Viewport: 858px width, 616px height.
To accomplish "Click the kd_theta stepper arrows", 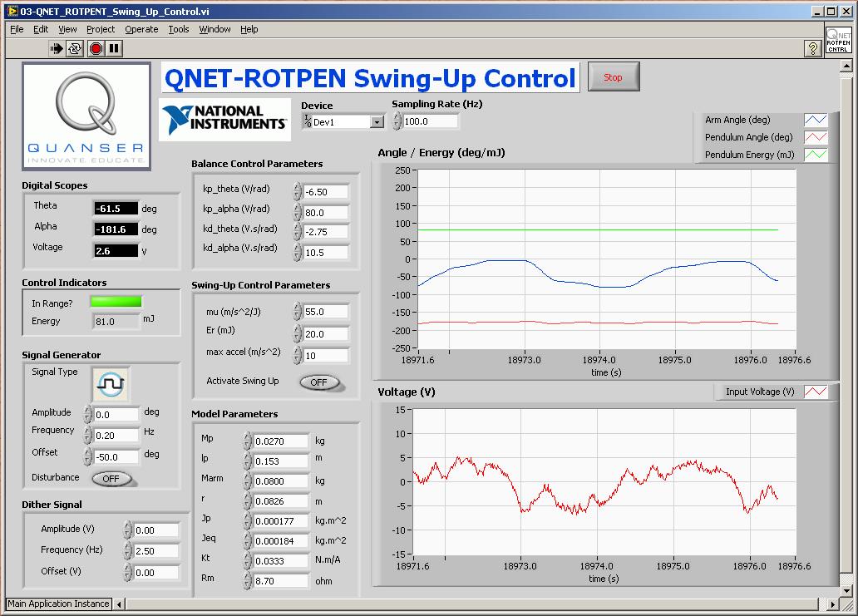I will coord(297,232).
